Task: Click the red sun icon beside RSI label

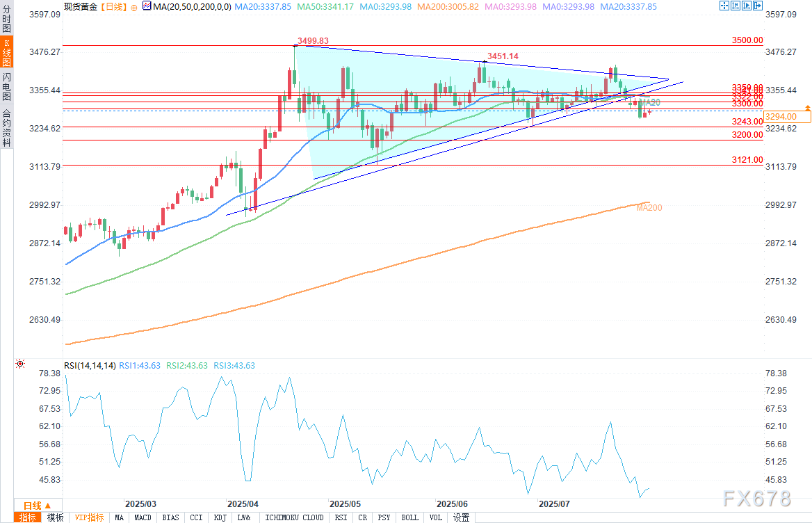Action: pos(20,363)
